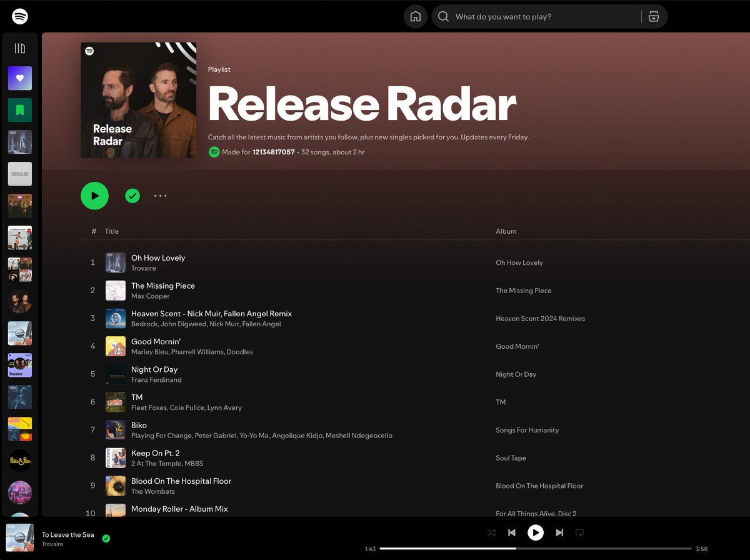Open album Songs For Humanity
This screenshot has height=560, width=750.
[x=527, y=430]
